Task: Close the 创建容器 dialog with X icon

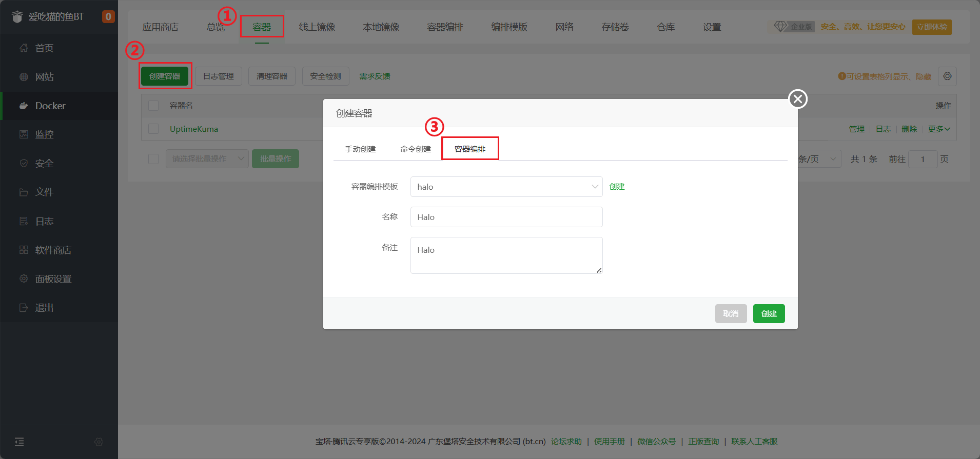Action: click(x=797, y=99)
